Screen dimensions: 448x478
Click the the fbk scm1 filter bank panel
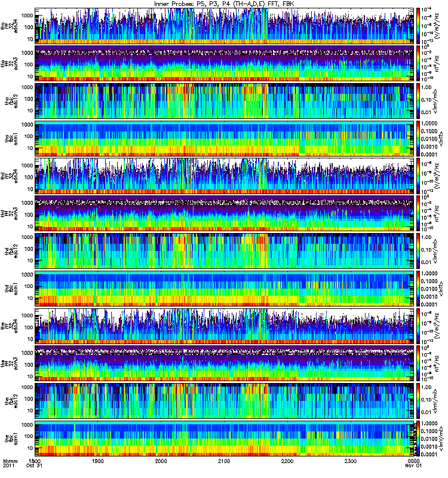click(225, 439)
